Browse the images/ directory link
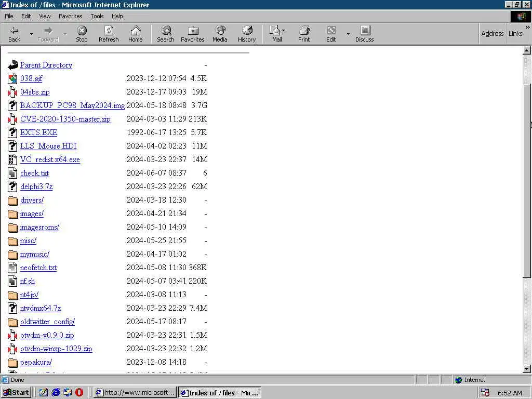The image size is (532, 399). click(x=32, y=214)
